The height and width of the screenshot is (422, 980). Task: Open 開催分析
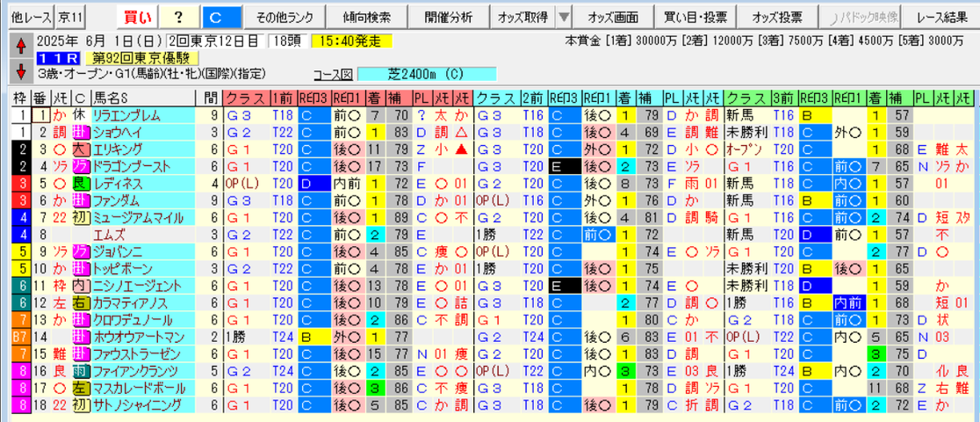pos(448,18)
